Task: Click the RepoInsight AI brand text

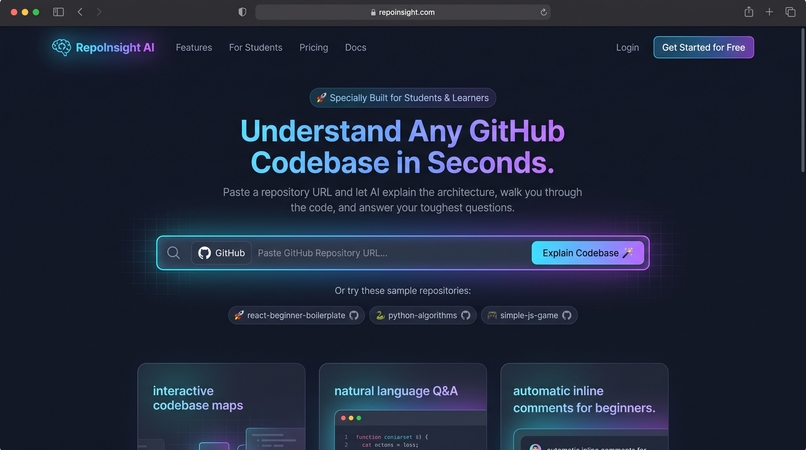Action: [115, 47]
